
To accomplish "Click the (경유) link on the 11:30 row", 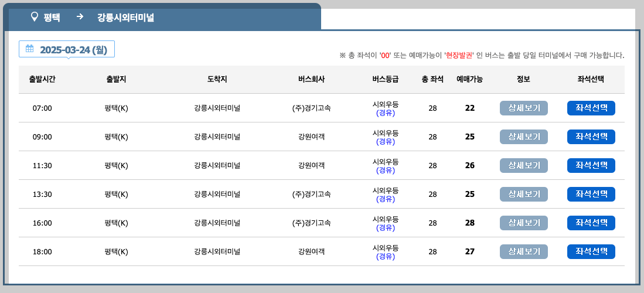I will coord(385,171).
